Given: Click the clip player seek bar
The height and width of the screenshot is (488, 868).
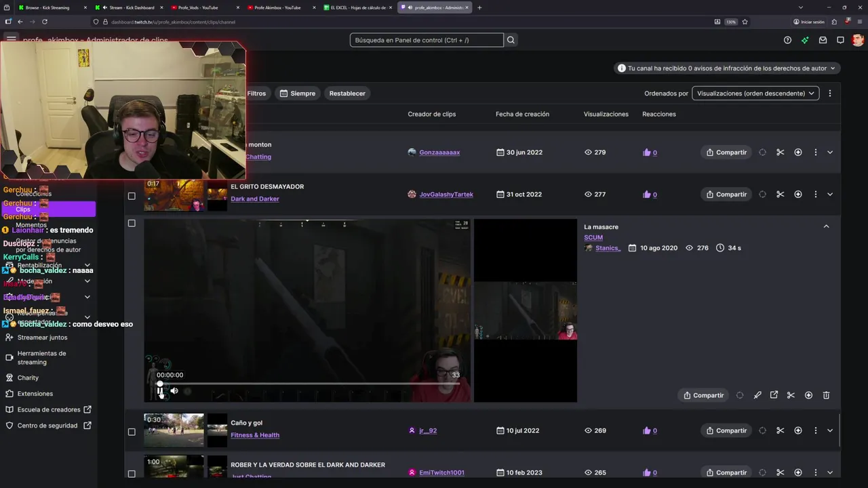Looking at the screenshot, I should [310, 384].
